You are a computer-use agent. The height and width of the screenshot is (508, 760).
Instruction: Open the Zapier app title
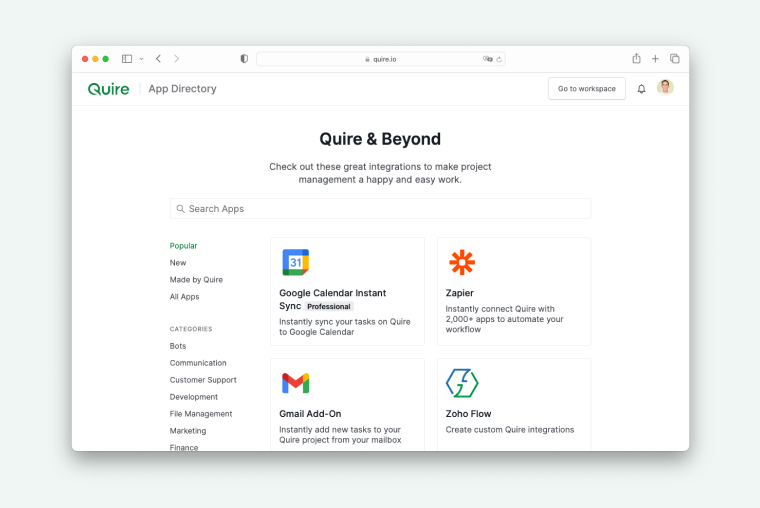pos(459,293)
